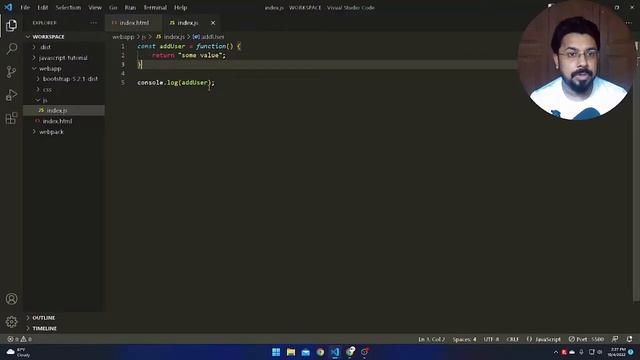This screenshot has width=640, height=360.
Task: Collapse the WORKSPACE section header
Action: tap(64, 37)
